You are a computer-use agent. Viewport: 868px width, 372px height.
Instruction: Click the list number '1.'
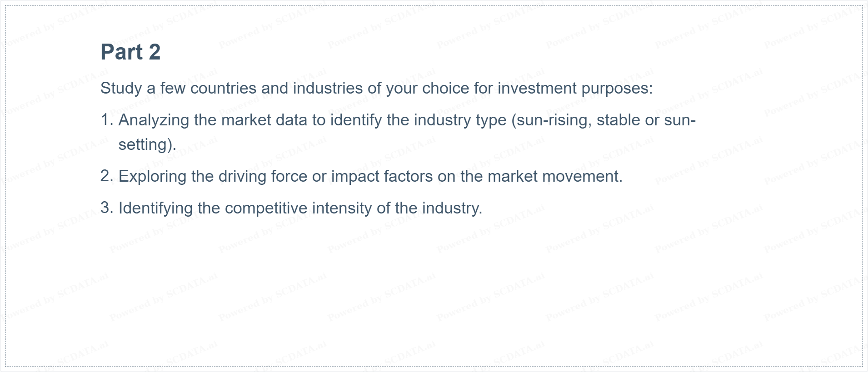tap(107, 120)
